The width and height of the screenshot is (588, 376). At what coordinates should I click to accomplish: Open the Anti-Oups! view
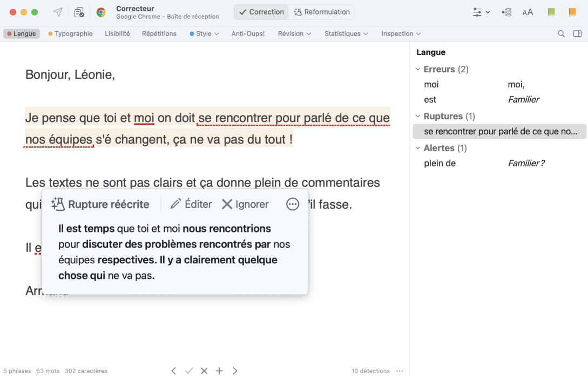tap(248, 33)
